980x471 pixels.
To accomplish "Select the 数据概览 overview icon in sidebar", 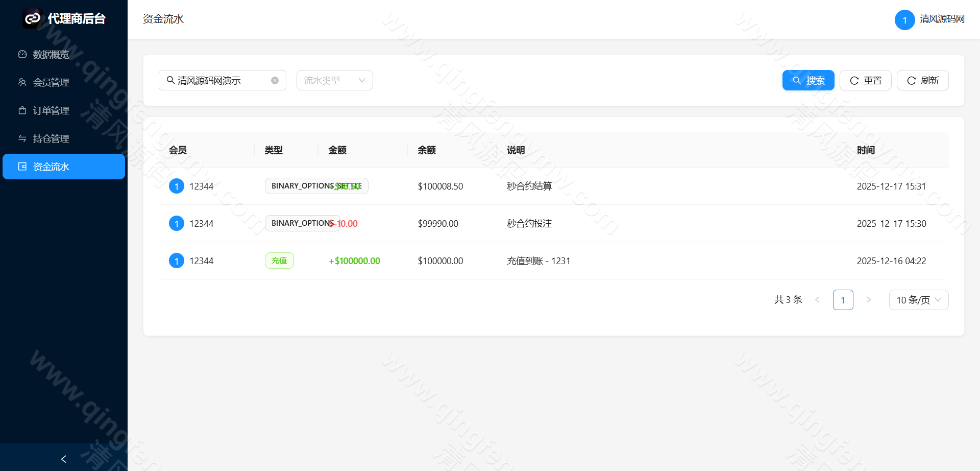I will coord(21,54).
